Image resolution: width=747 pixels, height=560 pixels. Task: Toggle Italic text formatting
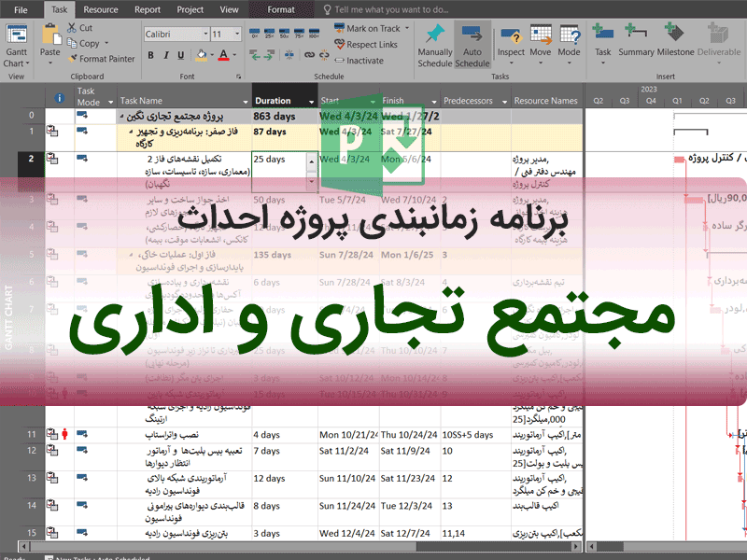(165, 55)
